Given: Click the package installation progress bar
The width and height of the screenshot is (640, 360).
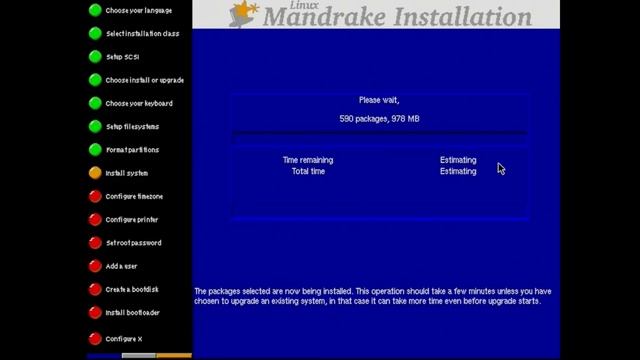Looking at the screenshot, I should point(380,138).
